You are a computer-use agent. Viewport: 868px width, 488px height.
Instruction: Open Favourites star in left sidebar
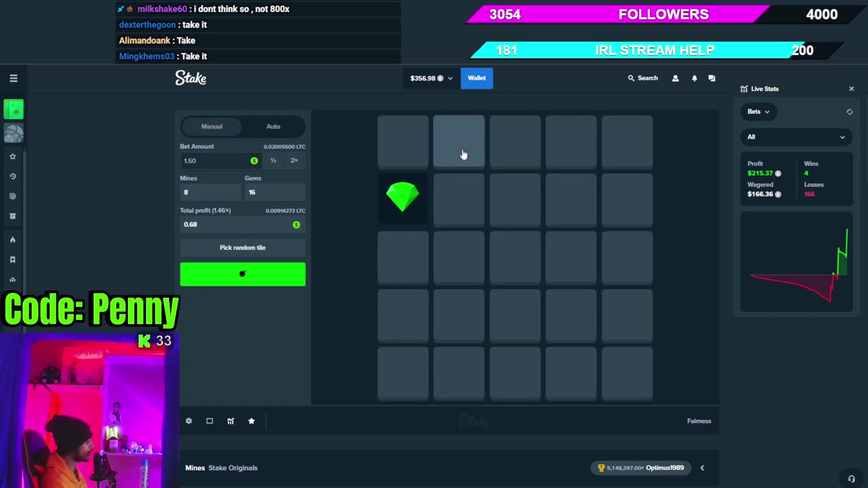point(12,157)
